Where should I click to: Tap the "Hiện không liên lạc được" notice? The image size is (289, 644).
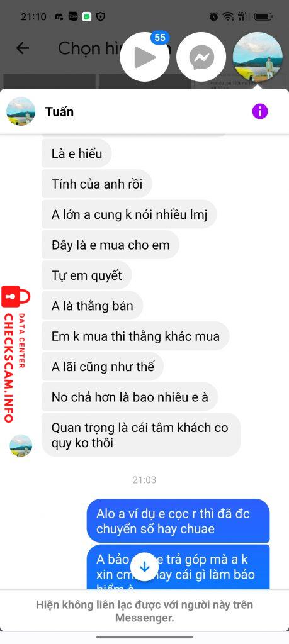pyautogui.click(x=144, y=611)
